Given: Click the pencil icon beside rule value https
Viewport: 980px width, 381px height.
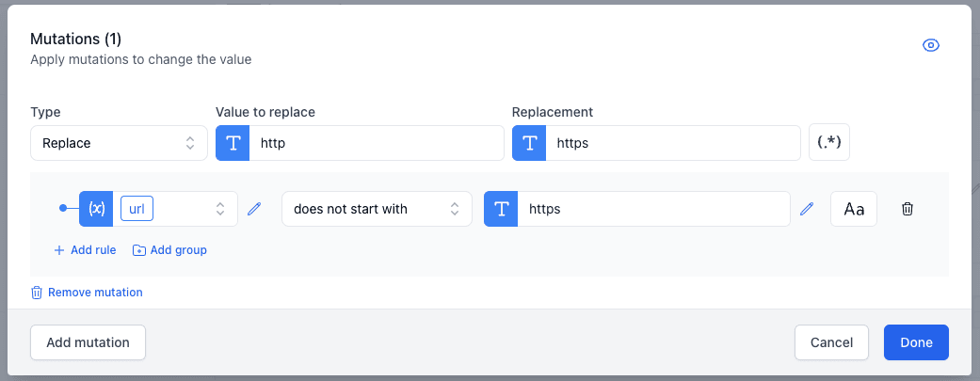Looking at the screenshot, I should [x=807, y=209].
